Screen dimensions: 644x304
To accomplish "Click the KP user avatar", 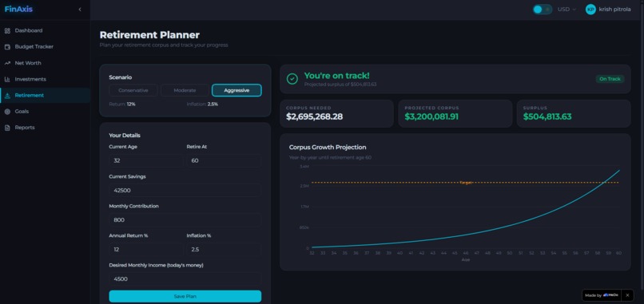I will tap(590, 10).
